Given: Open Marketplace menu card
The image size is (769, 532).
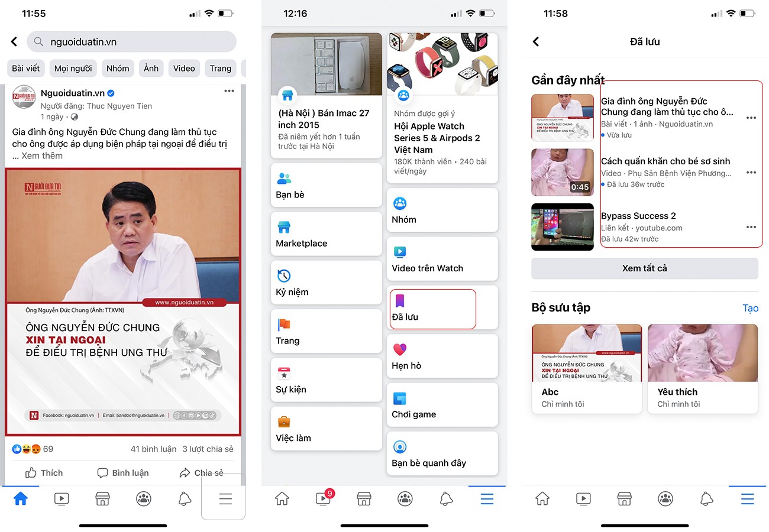Looking at the screenshot, I should pyautogui.click(x=327, y=233).
